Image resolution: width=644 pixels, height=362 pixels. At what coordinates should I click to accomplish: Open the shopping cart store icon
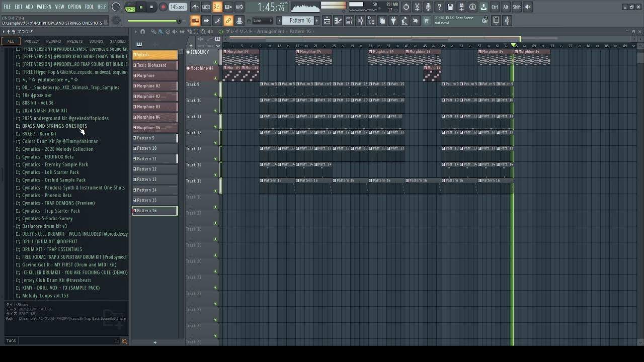point(426,21)
